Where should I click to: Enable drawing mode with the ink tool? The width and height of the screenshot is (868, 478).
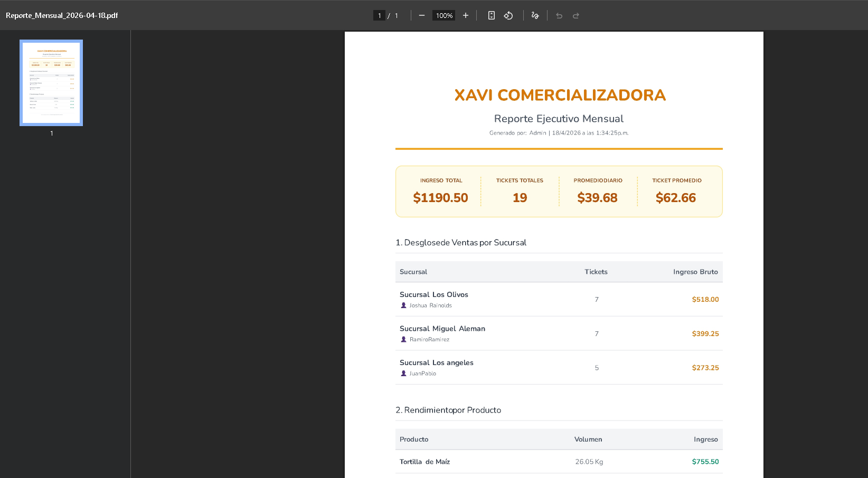coord(535,15)
